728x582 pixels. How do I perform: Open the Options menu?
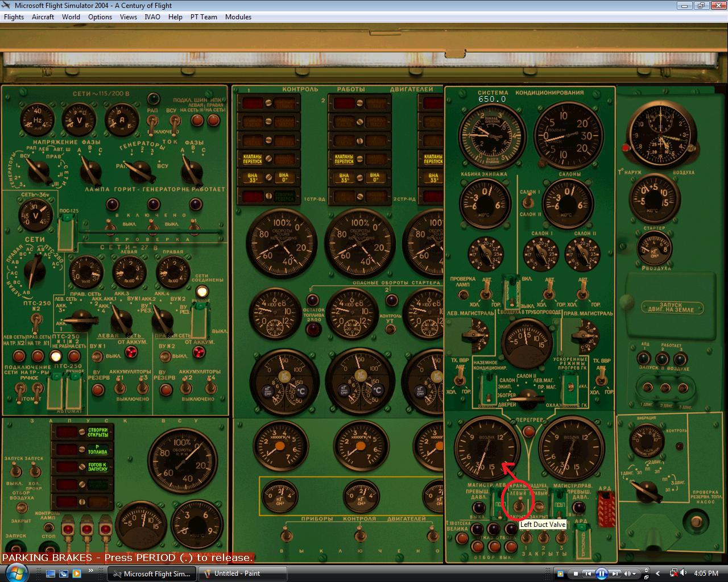[100, 17]
